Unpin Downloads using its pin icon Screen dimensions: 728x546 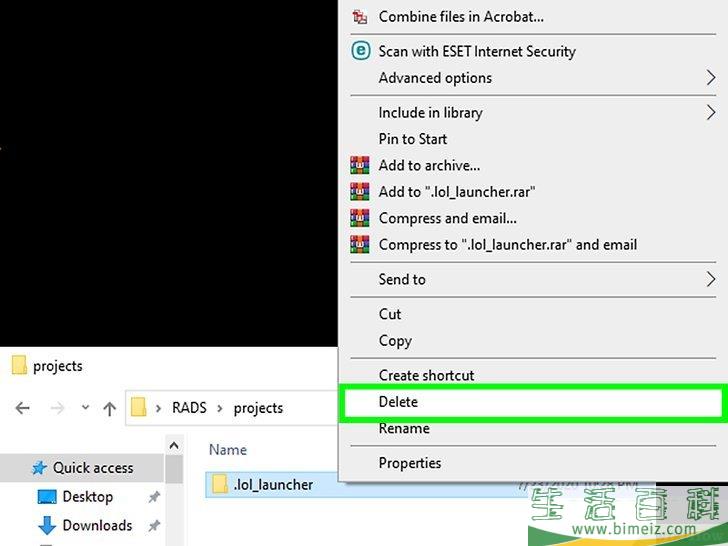tap(154, 526)
